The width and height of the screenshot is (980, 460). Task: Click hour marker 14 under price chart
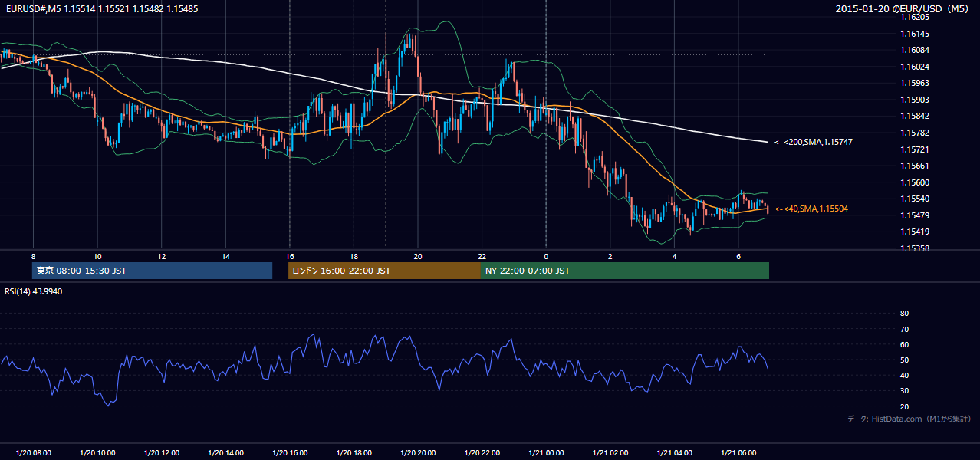pyautogui.click(x=225, y=256)
